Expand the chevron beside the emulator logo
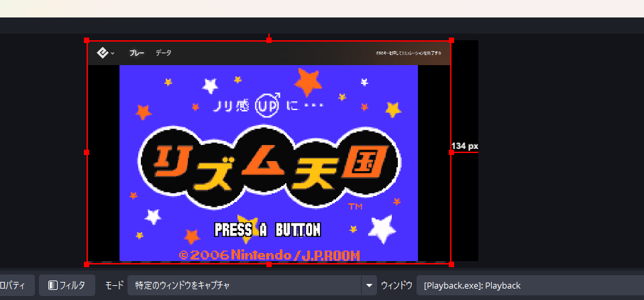Image resolution: width=644 pixels, height=300 pixels. click(x=113, y=54)
